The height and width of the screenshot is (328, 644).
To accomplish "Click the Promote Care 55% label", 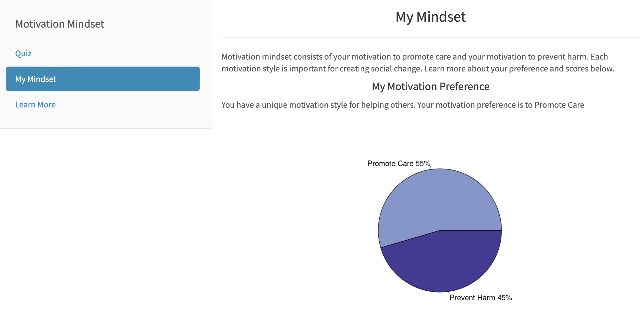I will (x=399, y=163).
